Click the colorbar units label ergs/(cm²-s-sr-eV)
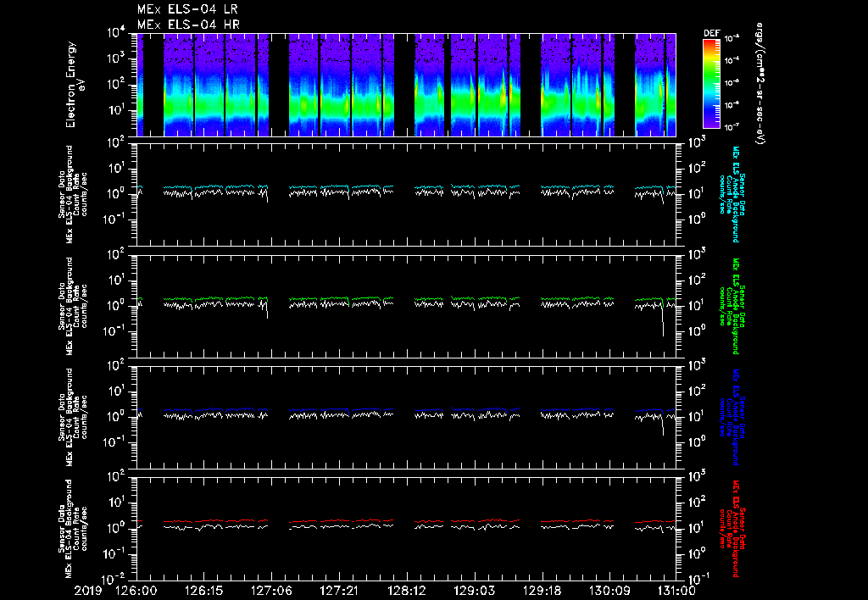This screenshot has height=600, width=868. pos(760,84)
